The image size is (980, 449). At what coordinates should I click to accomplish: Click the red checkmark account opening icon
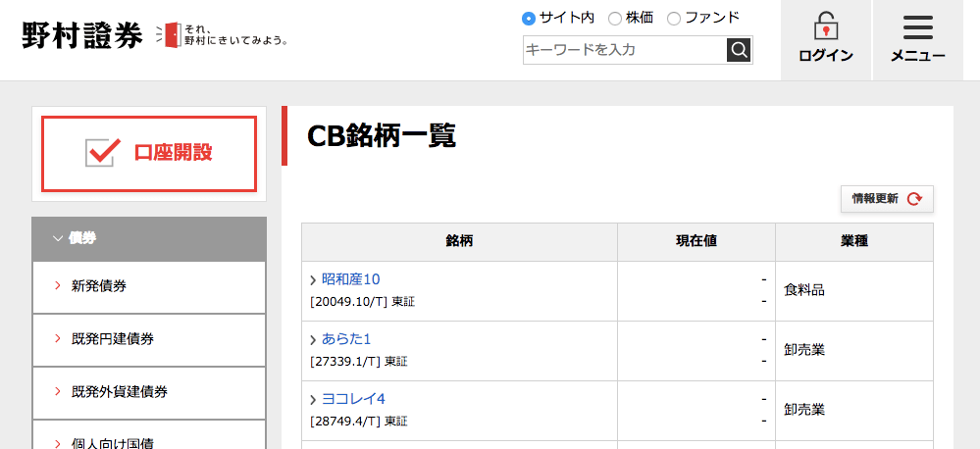tap(102, 153)
